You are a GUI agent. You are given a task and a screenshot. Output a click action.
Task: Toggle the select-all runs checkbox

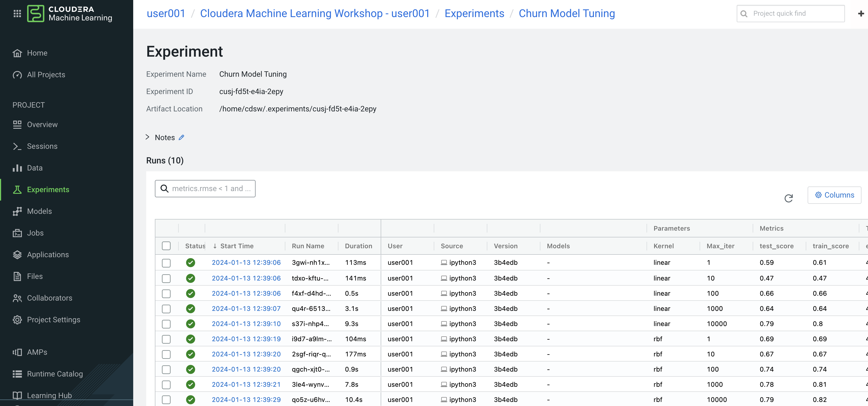click(x=166, y=246)
